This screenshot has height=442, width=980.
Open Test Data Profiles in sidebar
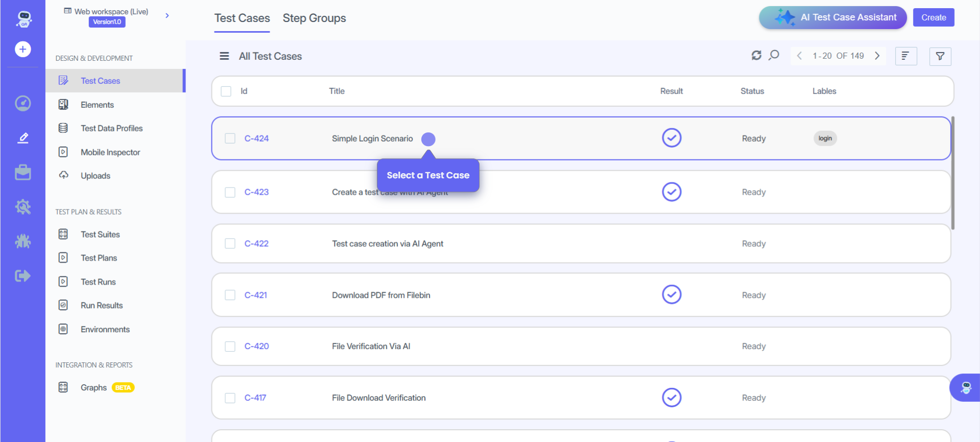coord(111,128)
